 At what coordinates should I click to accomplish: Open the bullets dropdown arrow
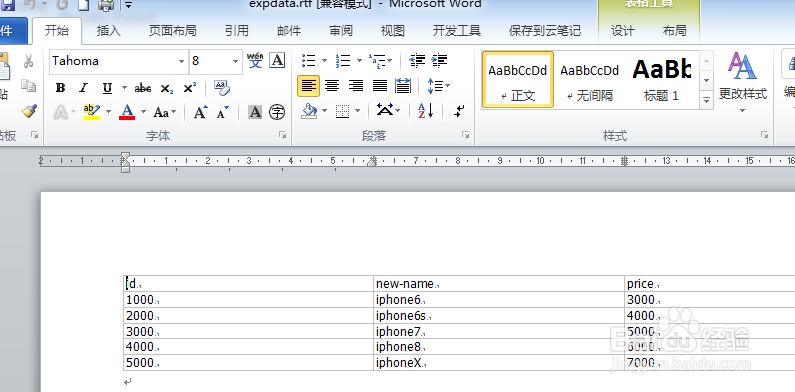(x=324, y=61)
